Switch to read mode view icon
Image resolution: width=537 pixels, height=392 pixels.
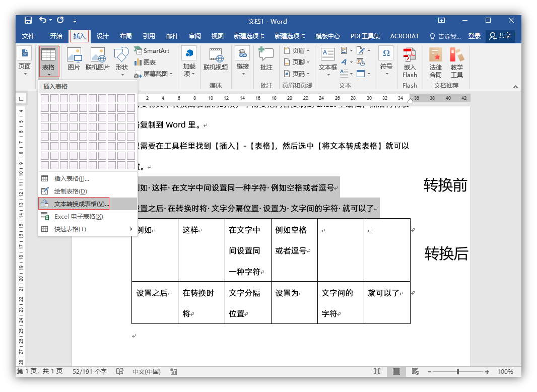coord(377,371)
